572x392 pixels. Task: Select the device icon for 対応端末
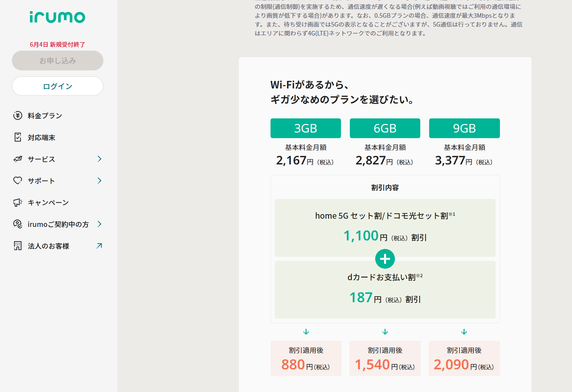coord(17,137)
